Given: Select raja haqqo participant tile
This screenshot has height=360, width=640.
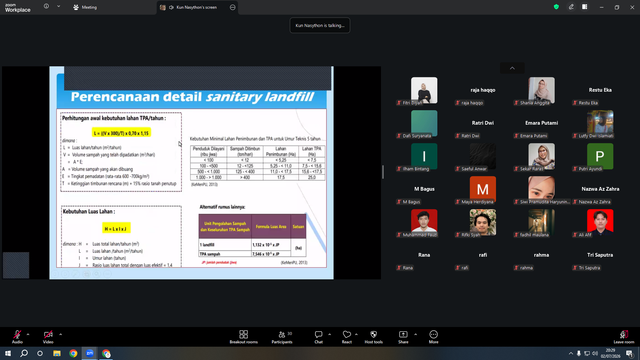Looking at the screenshot, I should point(483,91).
